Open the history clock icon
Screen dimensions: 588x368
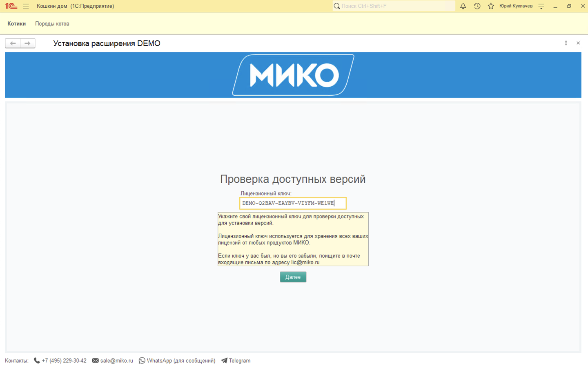(477, 6)
